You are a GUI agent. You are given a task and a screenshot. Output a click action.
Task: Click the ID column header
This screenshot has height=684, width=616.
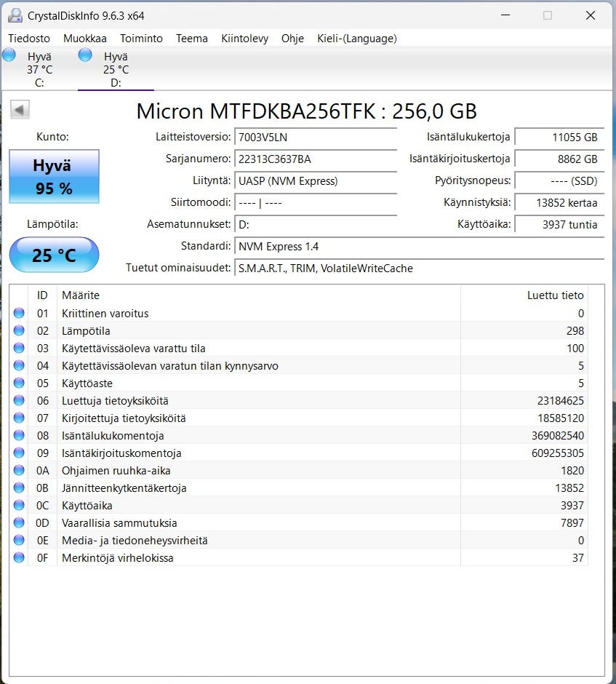pos(42,295)
